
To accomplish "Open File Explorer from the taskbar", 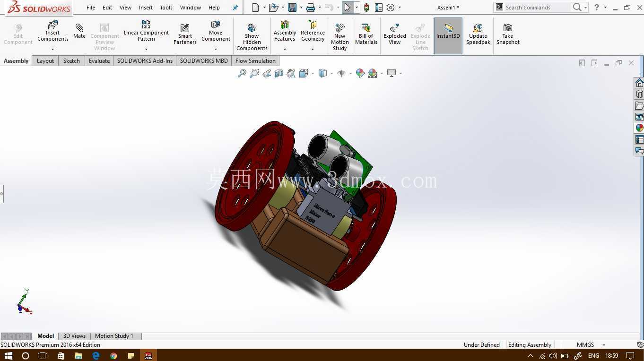I will click(x=78, y=355).
